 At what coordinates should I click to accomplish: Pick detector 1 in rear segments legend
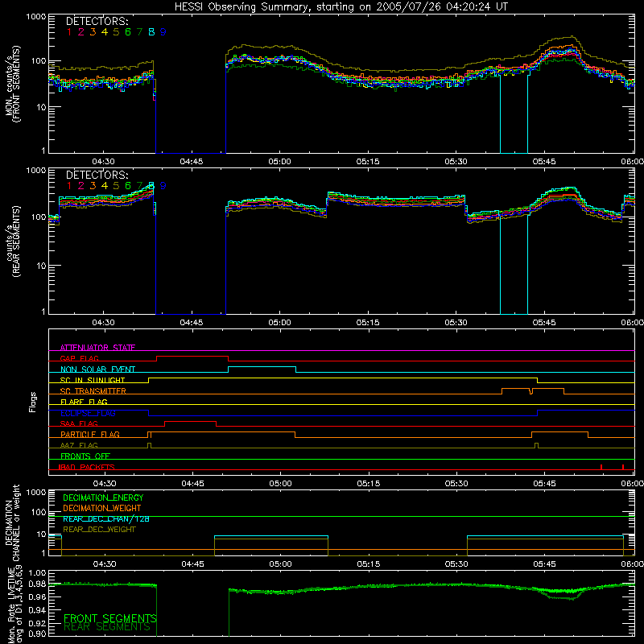[69, 186]
